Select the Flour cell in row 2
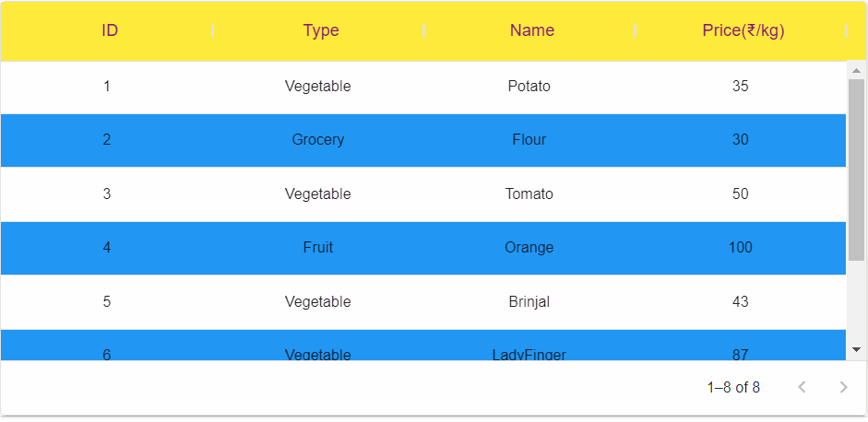Image resolution: width=868 pixels, height=422 pixels. (x=529, y=140)
